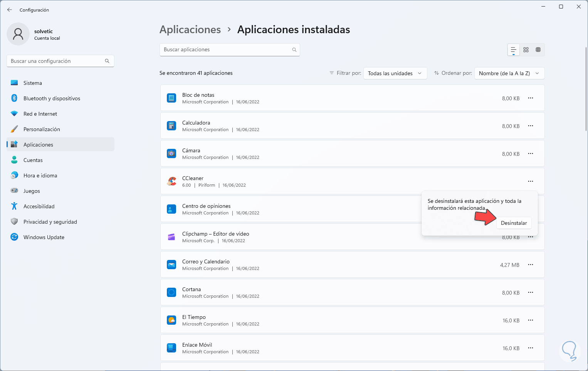Click the search magnifier in Buscar aplicaciones

click(294, 50)
